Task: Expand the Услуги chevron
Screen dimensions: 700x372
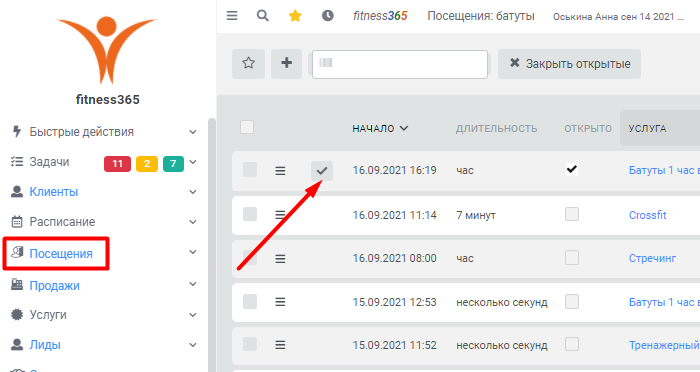Action: point(193,315)
